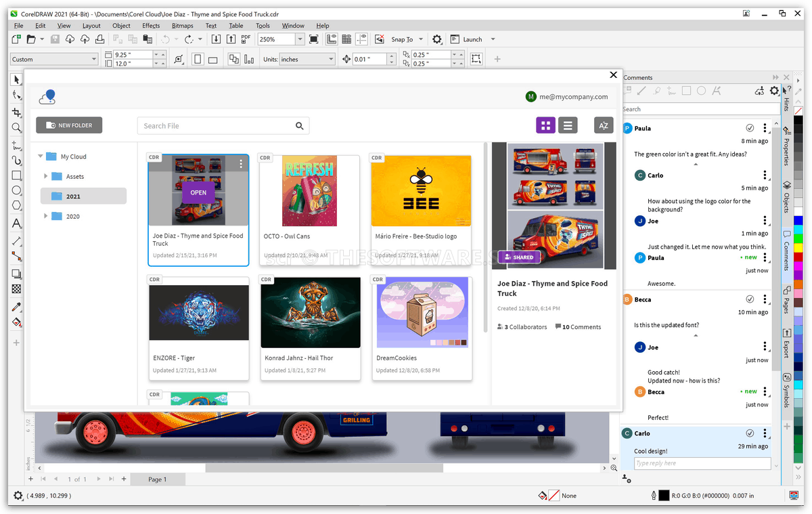The height and width of the screenshot is (514, 812).
Task: Toggle Show grid button
Action: point(346,40)
